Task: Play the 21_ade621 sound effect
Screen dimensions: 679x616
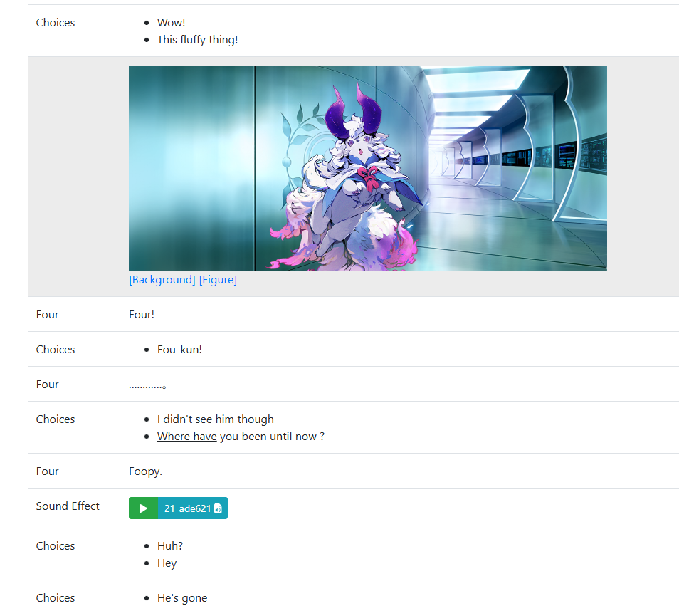Action: [143, 508]
